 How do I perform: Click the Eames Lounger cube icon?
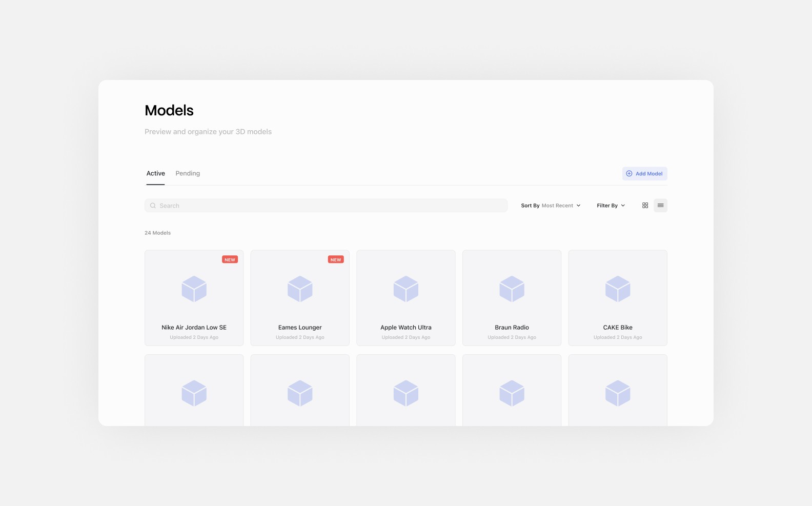(300, 289)
